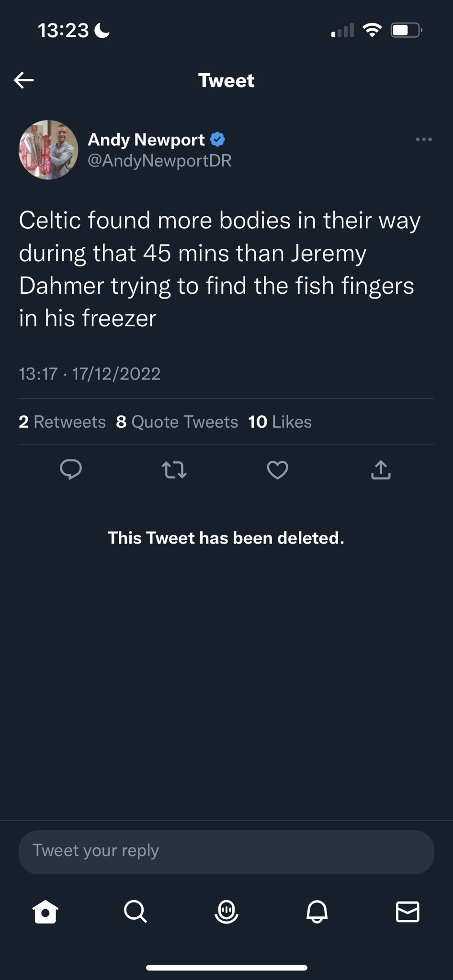Image resolution: width=453 pixels, height=980 pixels.
Task: View the 2 Retweets list
Action: [62, 422]
